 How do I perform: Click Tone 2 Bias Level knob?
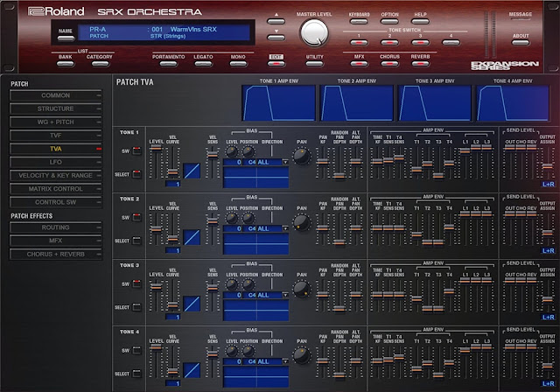tap(233, 219)
